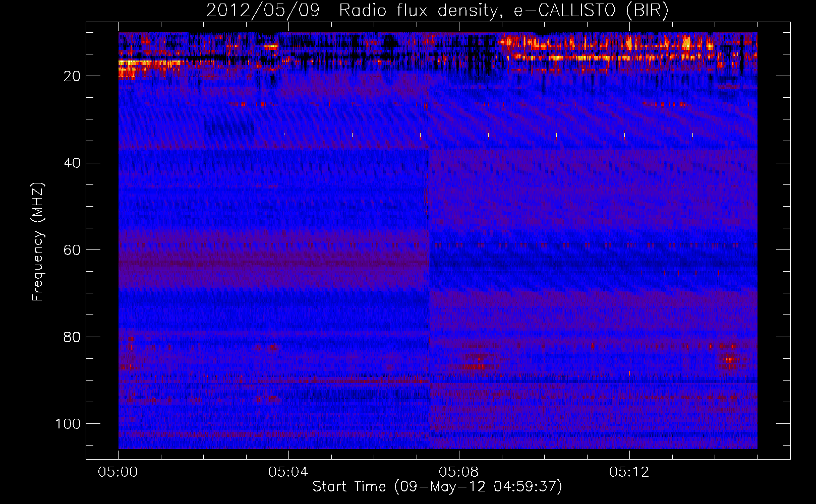The width and height of the screenshot is (816, 504).
Task: Click the 80 MHz frequency tick label
Action: (x=72, y=337)
